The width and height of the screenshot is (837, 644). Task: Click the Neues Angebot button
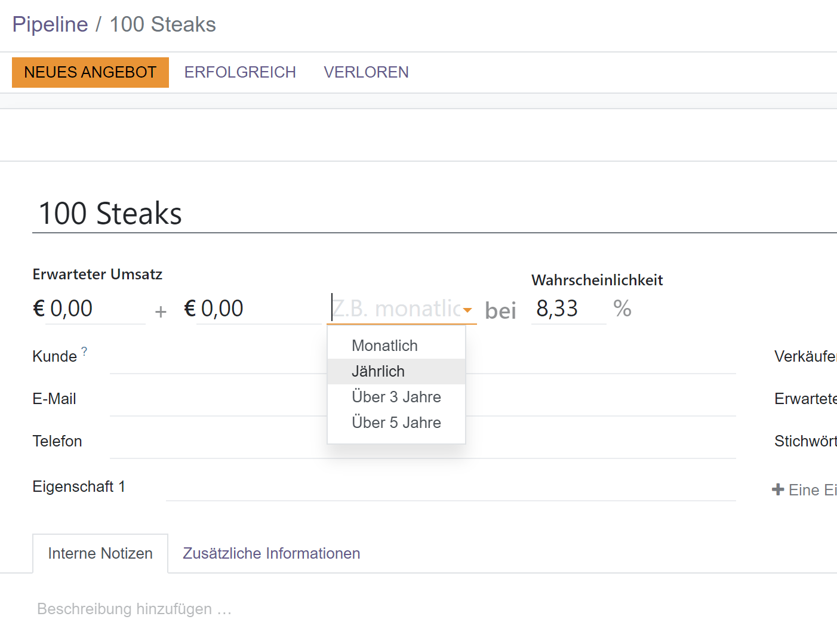pos(90,72)
